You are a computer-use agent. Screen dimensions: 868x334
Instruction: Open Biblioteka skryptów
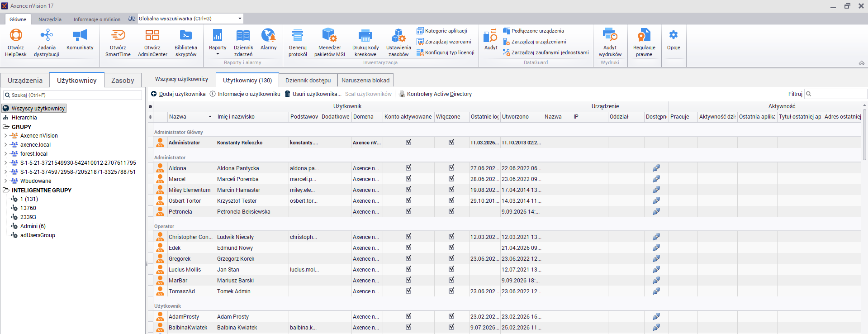coord(186,42)
